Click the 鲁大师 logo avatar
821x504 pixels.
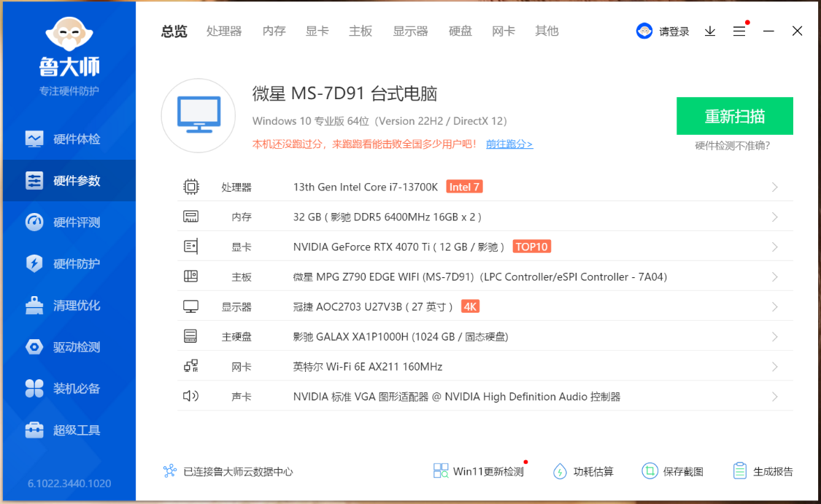pyautogui.click(x=69, y=34)
